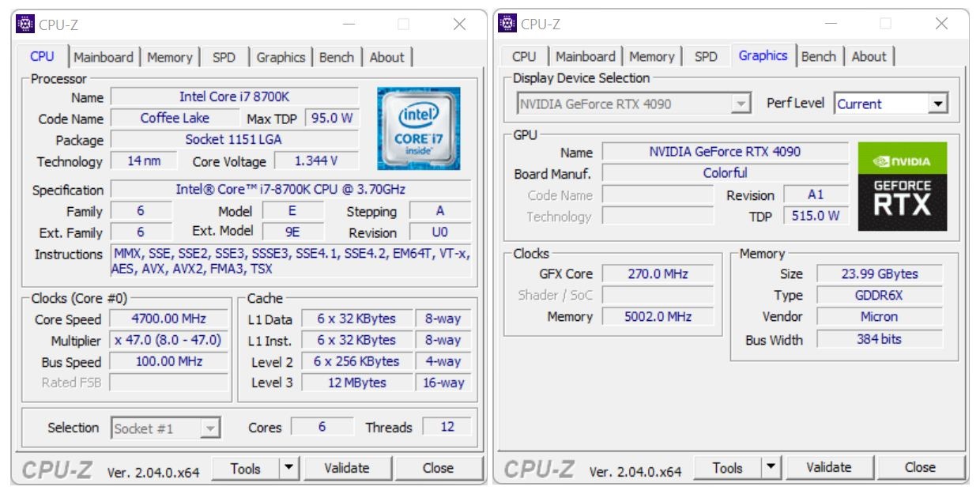
Task: Click memory Type value GDDR6X
Action: click(x=880, y=296)
